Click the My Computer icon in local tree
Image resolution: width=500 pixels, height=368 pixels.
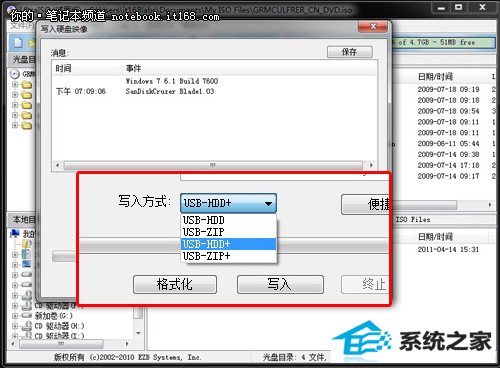pos(15,233)
